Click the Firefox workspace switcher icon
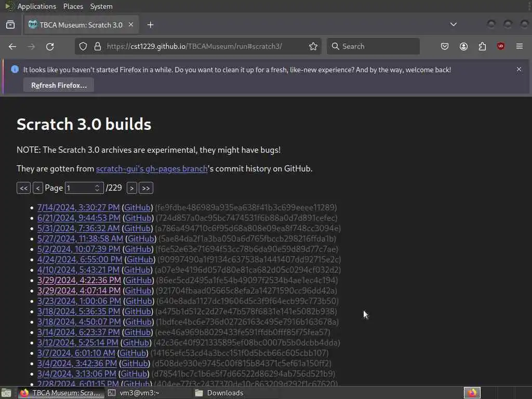Viewport: 532px width, 399px height. coord(472,393)
